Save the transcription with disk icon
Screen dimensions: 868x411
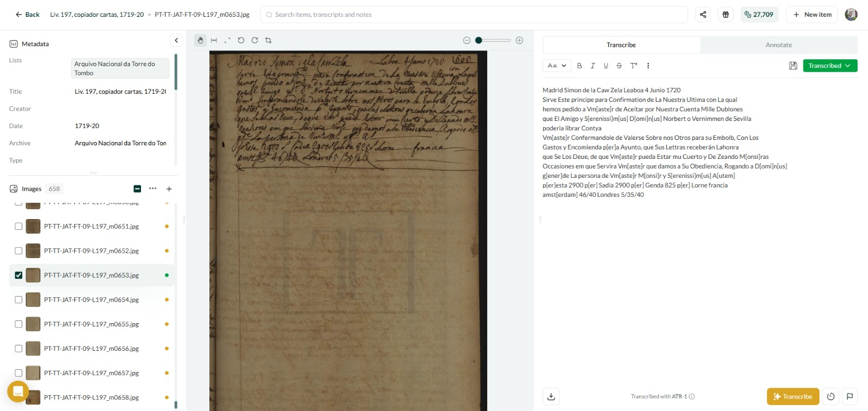793,66
